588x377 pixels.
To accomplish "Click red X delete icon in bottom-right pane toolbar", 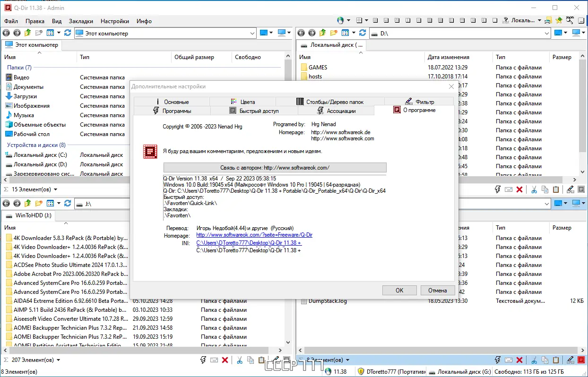I will coord(519,360).
